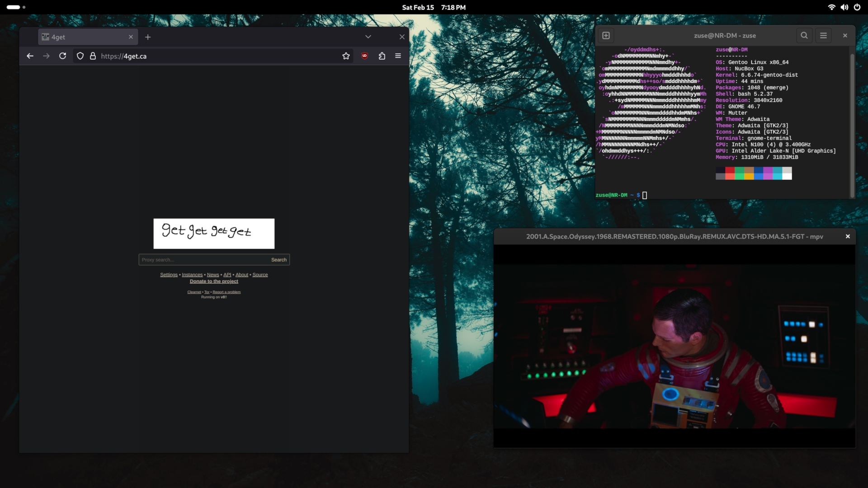Click the 'CPU: Intel N100' line in terminal

pyautogui.click(x=763, y=145)
